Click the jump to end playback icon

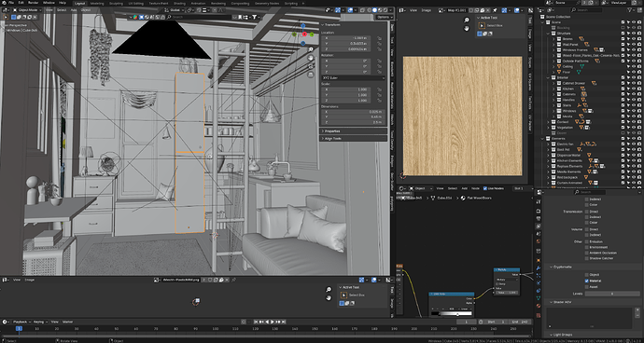[x=283, y=322]
